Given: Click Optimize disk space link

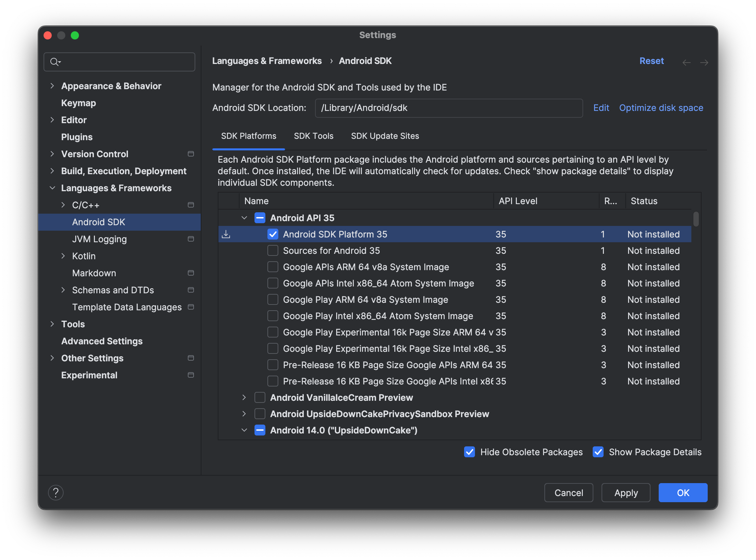Looking at the screenshot, I should (661, 107).
